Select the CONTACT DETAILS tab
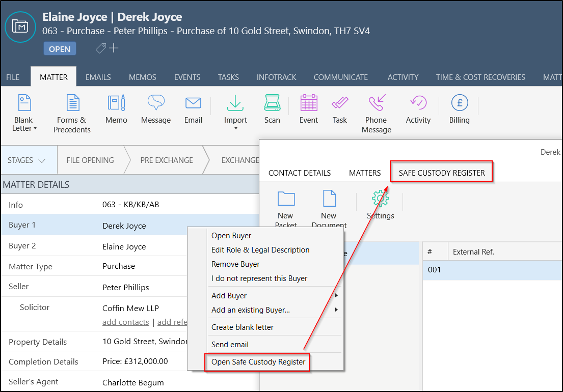Viewport: 563px width, 392px height. coord(300,173)
